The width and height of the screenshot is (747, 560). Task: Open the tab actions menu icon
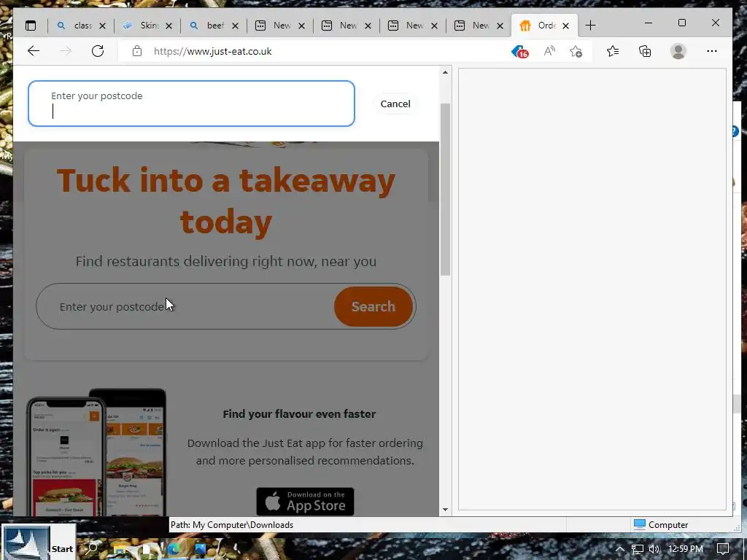[31, 26]
